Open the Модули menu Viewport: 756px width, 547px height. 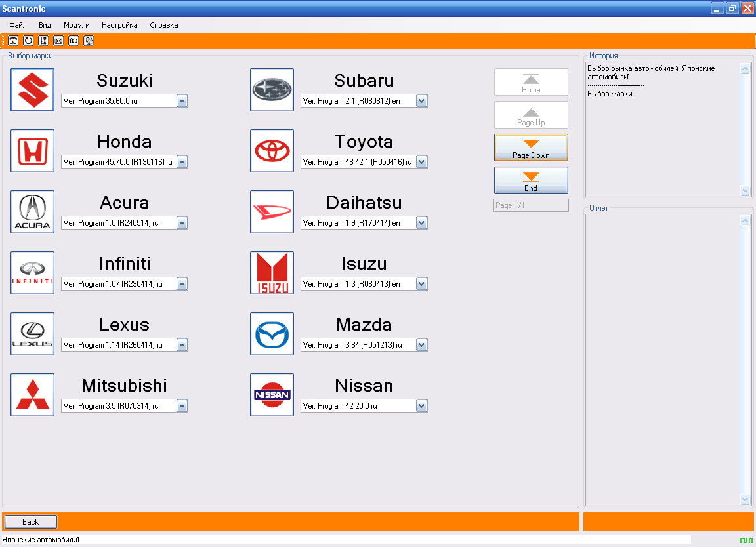(x=77, y=25)
